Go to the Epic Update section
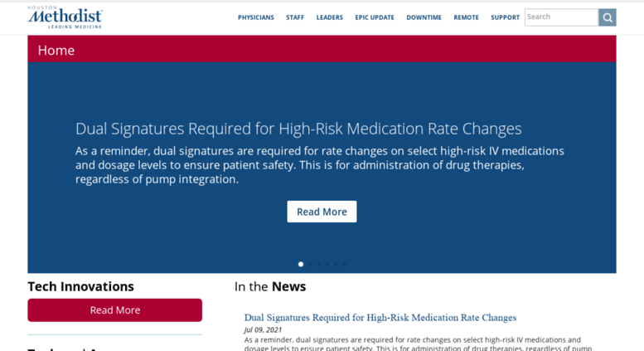The image size is (644, 351). point(375,17)
